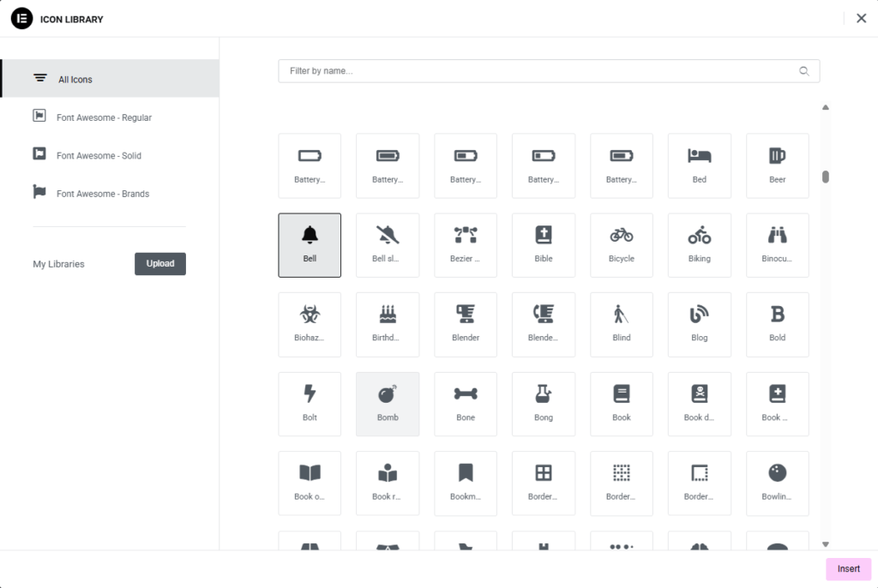Select the Bed icon tile
The height and width of the screenshot is (588, 878).
coord(699,165)
